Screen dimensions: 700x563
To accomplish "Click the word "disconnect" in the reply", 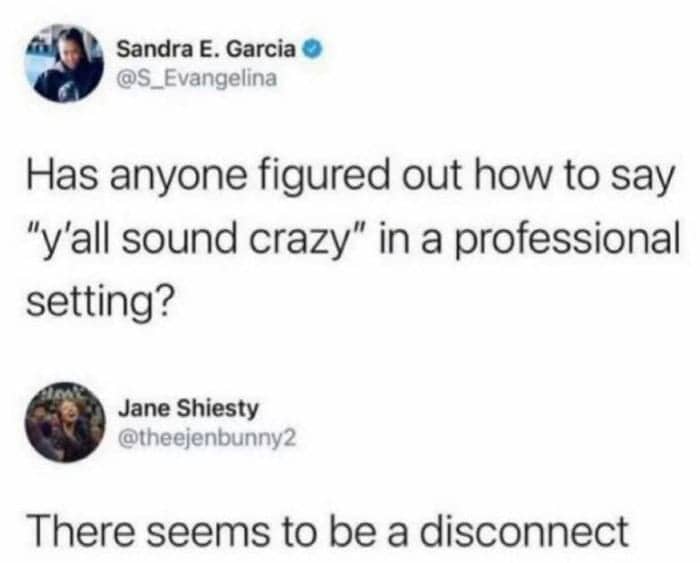I will pos(525,530).
